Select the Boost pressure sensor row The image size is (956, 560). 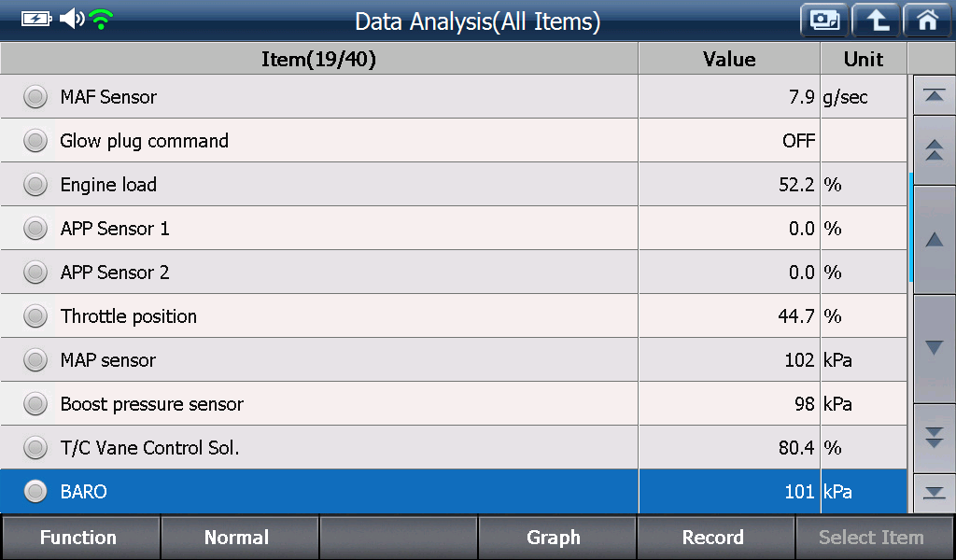pos(453,403)
